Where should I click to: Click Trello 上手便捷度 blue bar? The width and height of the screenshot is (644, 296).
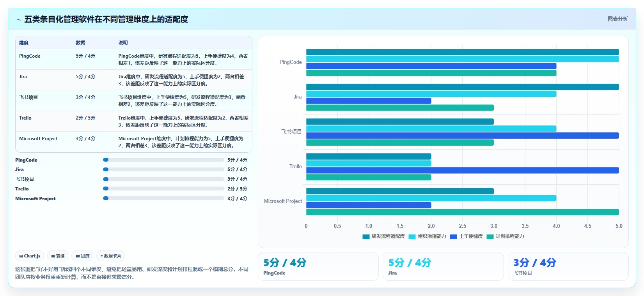[462, 170]
